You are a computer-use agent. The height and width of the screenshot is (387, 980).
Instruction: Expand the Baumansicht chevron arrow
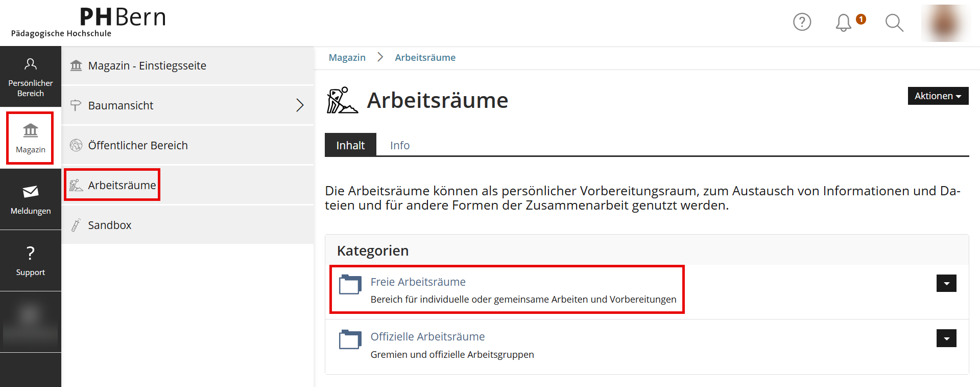click(x=300, y=105)
